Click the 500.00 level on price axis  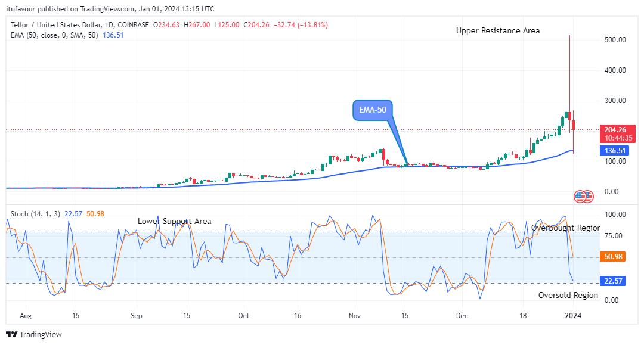pyautogui.click(x=614, y=40)
